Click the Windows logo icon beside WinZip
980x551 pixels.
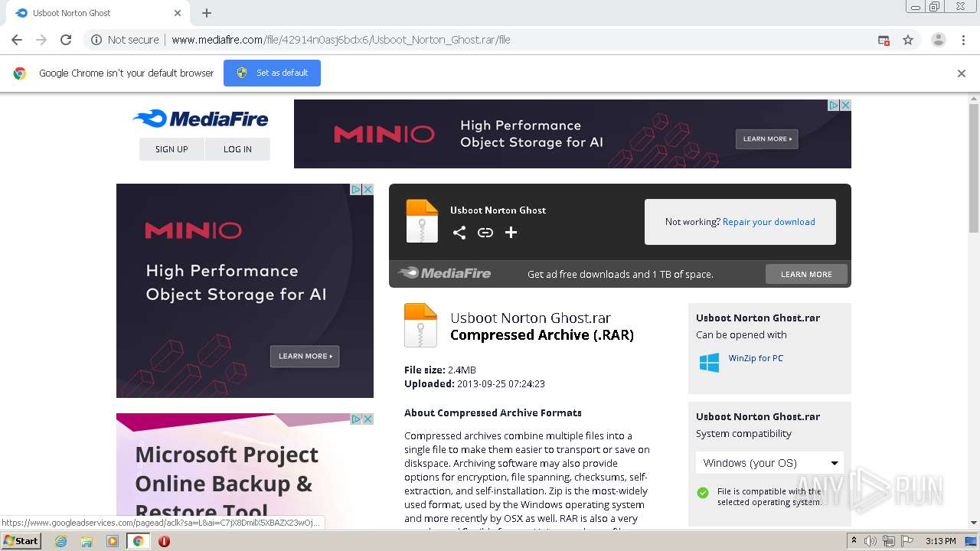(x=709, y=363)
